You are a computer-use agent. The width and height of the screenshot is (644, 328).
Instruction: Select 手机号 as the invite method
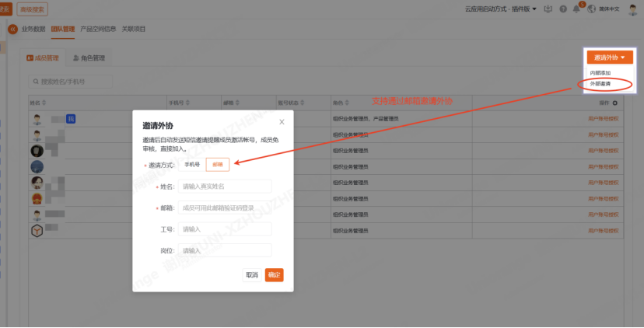pos(192,165)
